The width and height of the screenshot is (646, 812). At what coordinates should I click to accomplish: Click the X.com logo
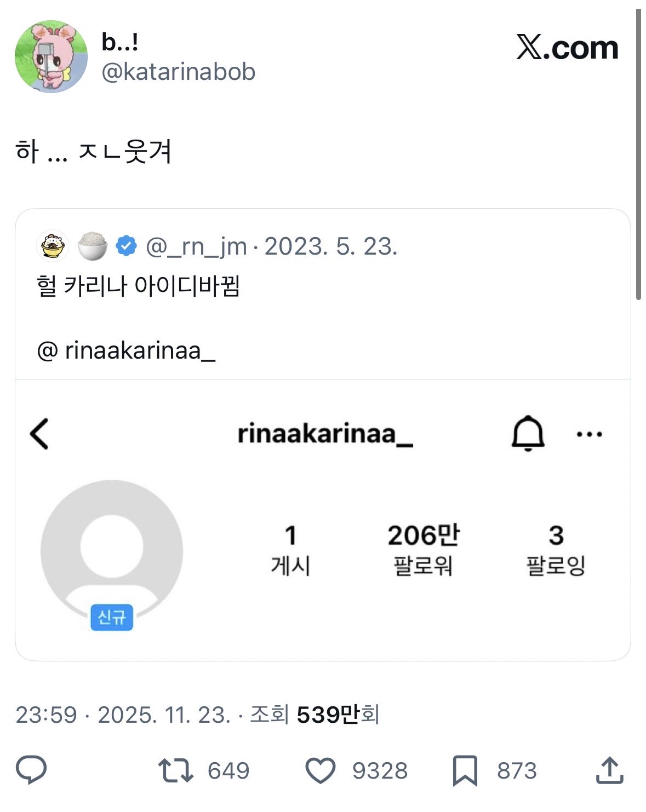[x=567, y=48]
